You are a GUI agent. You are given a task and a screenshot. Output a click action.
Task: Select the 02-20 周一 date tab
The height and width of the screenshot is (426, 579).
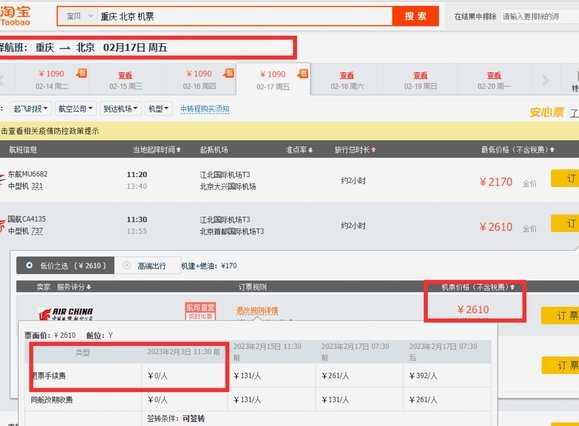point(494,80)
